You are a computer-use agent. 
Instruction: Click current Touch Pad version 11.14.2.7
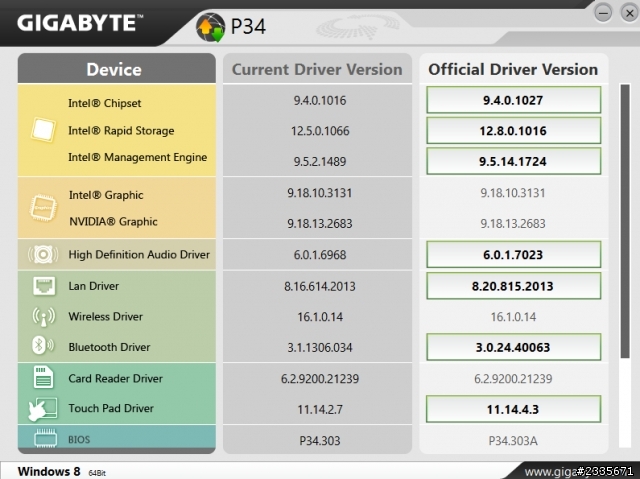click(320, 409)
